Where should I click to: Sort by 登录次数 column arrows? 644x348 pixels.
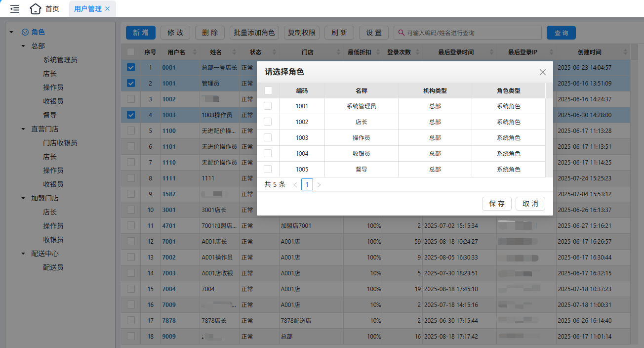[x=417, y=52]
